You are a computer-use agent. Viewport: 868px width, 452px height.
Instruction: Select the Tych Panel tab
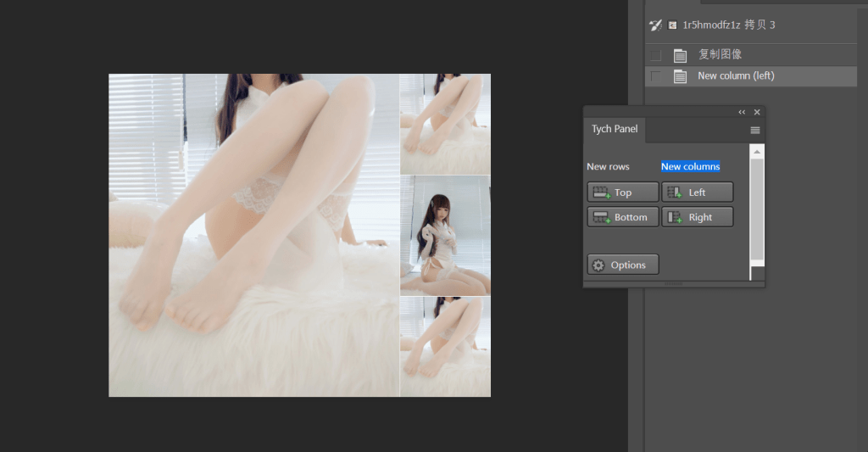point(615,129)
